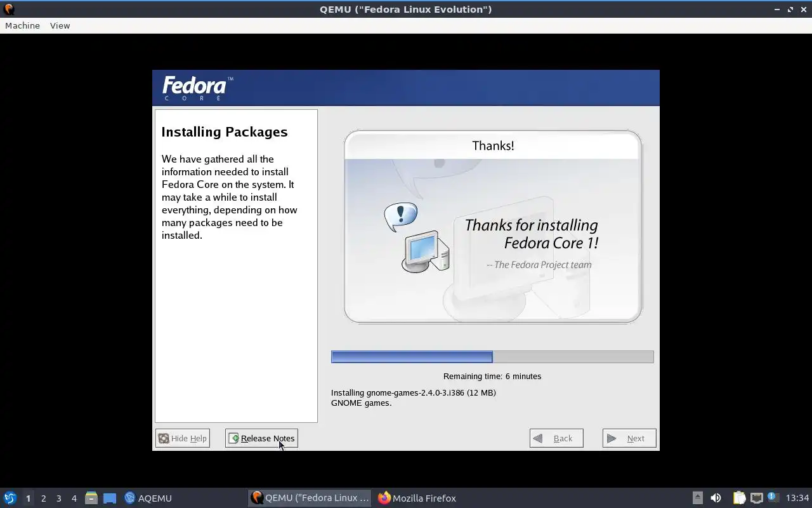Click the 'GNOME games.' description text

pos(362,403)
